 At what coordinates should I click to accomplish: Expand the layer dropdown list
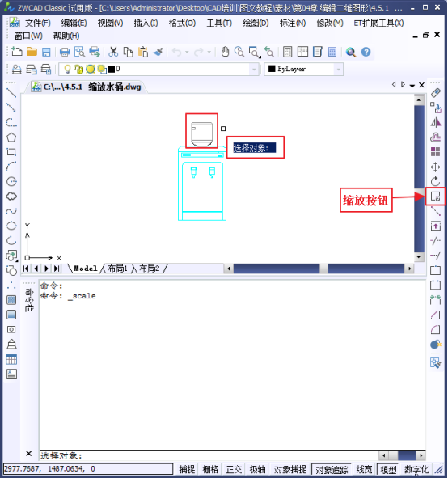(x=254, y=70)
